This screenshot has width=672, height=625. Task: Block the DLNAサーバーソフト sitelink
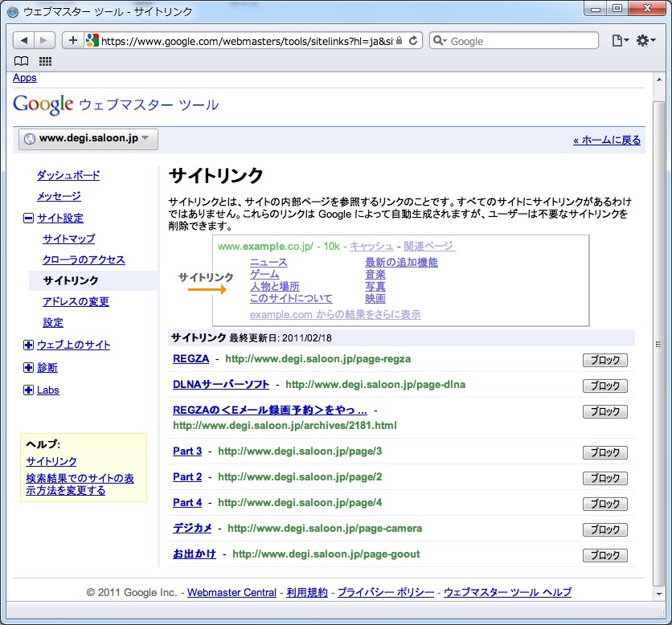tap(604, 386)
